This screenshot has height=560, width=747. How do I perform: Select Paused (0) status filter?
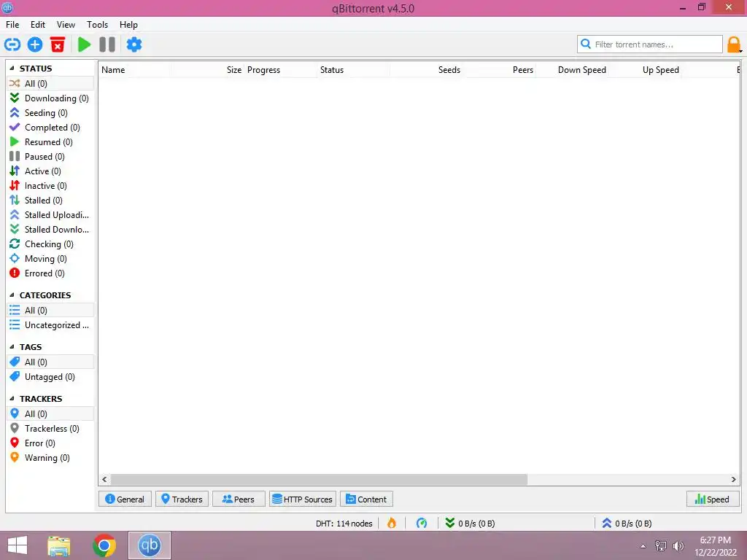coord(50,157)
